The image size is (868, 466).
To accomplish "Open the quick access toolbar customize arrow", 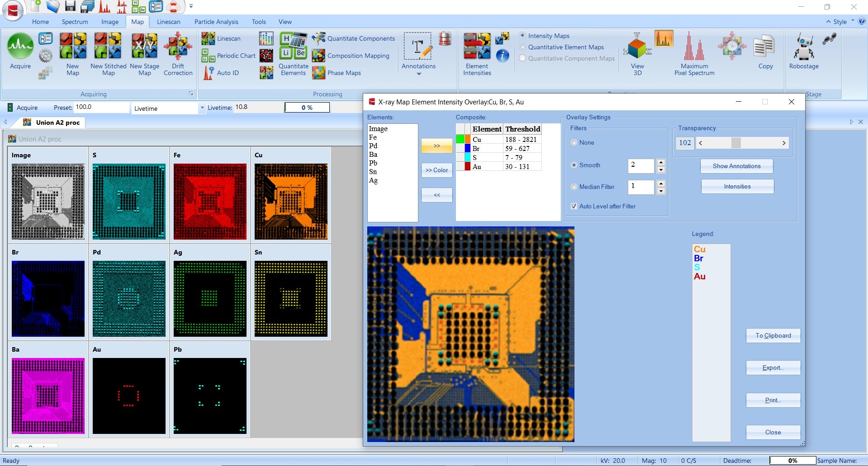I will tap(191, 6).
